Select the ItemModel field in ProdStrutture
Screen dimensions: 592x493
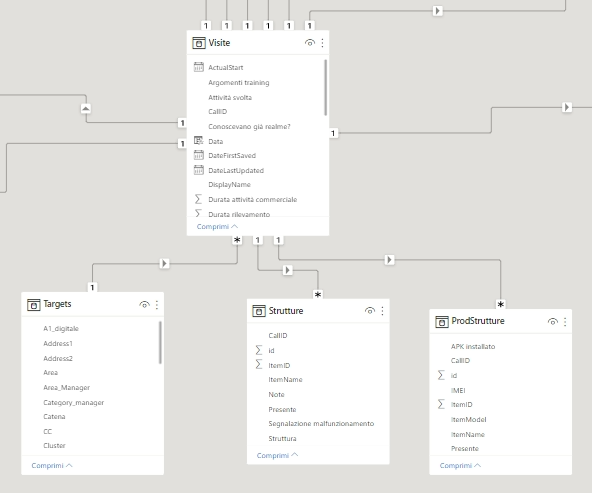click(x=469, y=419)
